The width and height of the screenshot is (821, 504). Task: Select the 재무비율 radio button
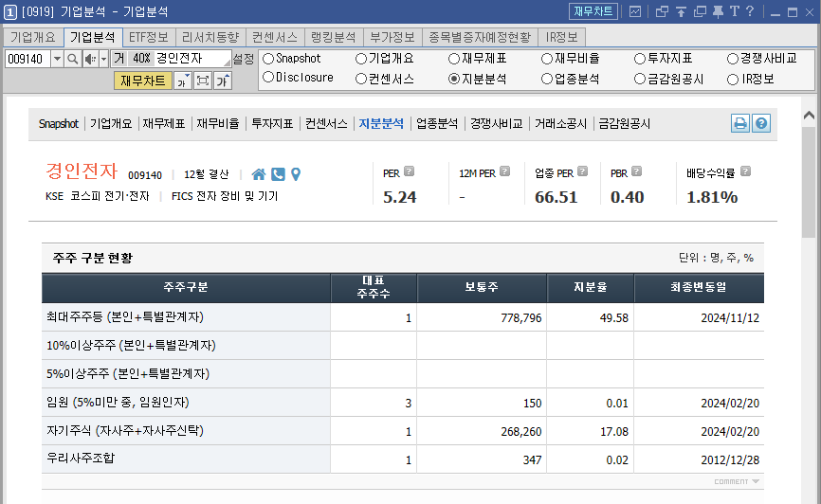point(547,59)
